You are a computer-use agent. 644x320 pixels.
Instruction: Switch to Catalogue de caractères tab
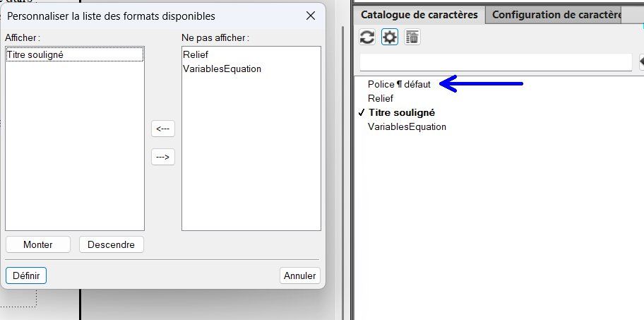pyautogui.click(x=419, y=15)
